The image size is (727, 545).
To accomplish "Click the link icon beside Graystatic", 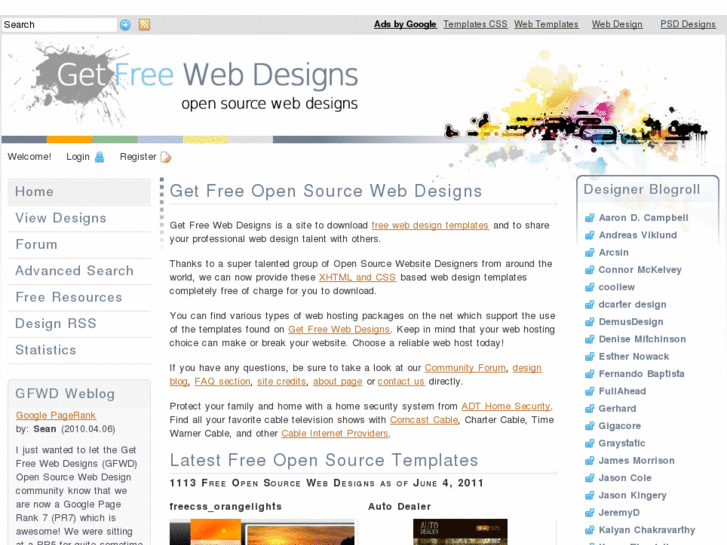I will pos(589,443).
